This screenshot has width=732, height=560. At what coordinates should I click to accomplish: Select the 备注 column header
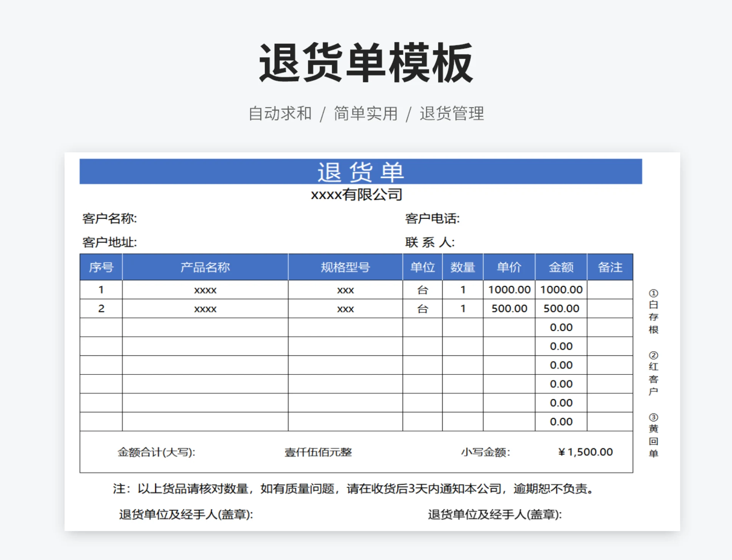click(x=610, y=267)
